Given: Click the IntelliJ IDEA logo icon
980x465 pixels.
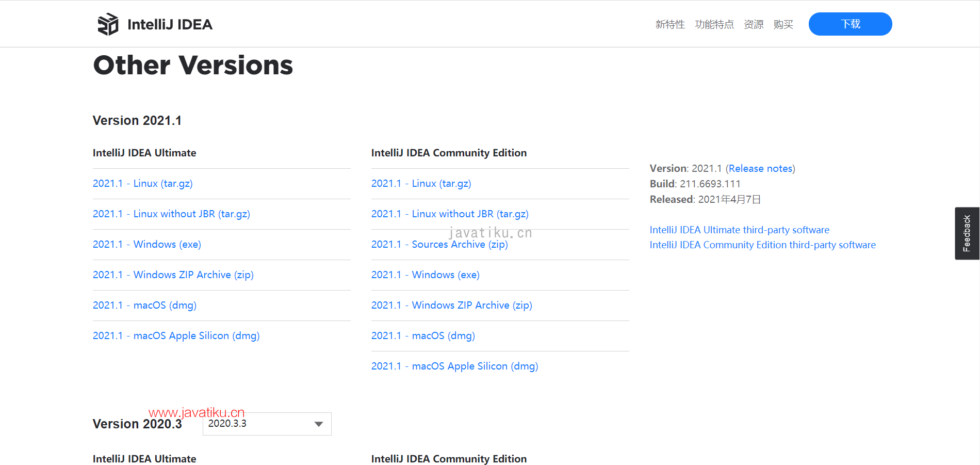Looking at the screenshot, I should pyautogui.click(x=108, y=24).
